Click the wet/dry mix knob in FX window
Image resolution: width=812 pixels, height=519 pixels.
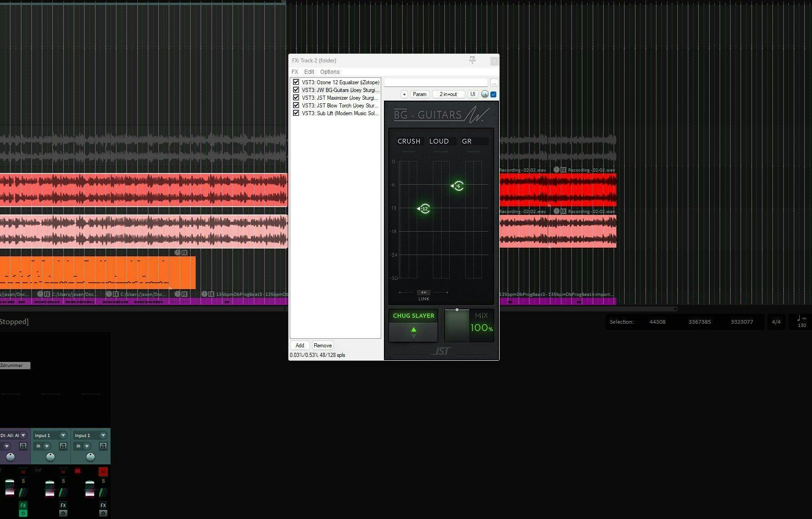(484, 94)
